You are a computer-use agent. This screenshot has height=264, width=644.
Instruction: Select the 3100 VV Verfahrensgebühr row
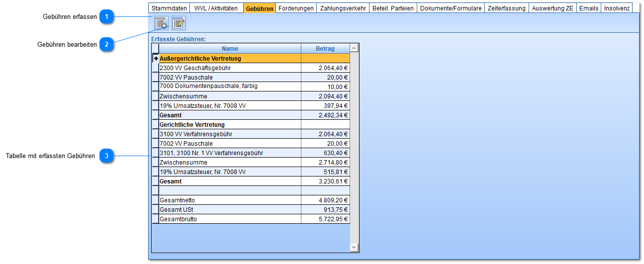click(x=230, y=134)
